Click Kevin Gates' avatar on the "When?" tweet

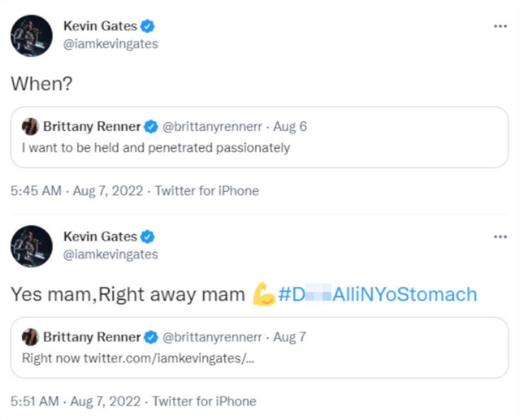[31, 36]
